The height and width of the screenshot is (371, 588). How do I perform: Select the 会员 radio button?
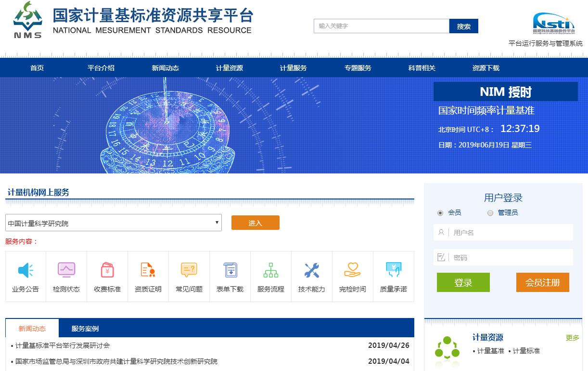[440, 213]
